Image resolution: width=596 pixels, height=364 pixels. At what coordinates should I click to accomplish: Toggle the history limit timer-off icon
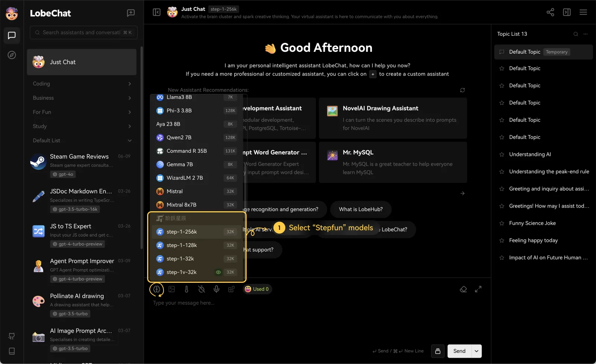[202, 289]
